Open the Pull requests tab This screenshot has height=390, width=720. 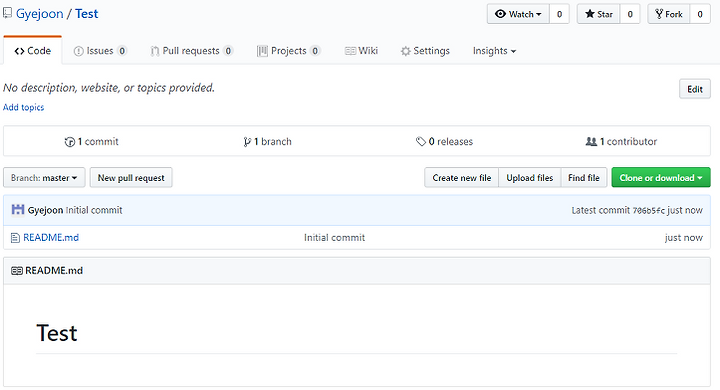click(191, 51)
